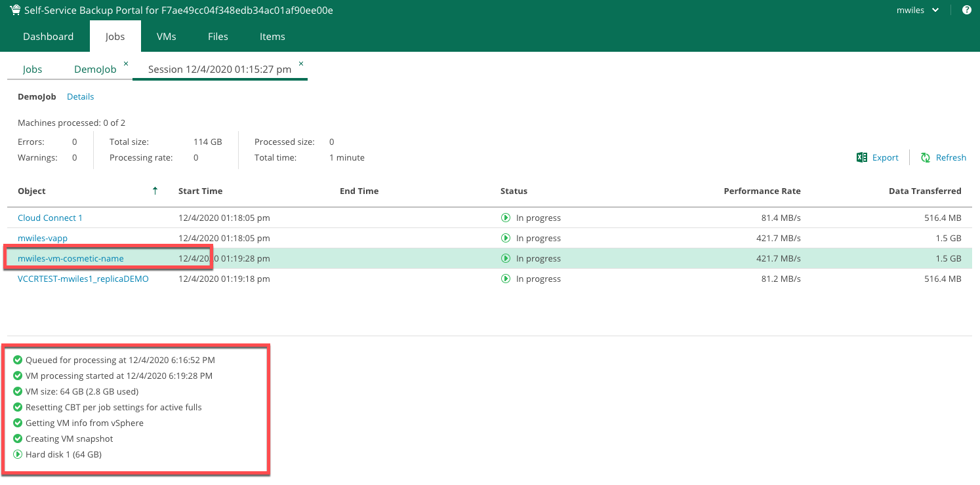The height and width of the screenshot is (485, 980).
Task: Click the green check beside Creating VM snapshot
Action: click(18, 438)
